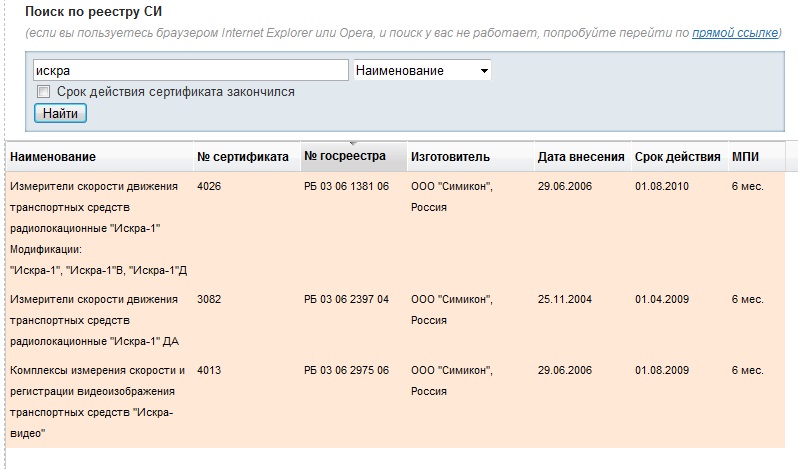Sort table by "Изготовитель" column header
The height and width of the screenshot is (469, 798).
450,157
